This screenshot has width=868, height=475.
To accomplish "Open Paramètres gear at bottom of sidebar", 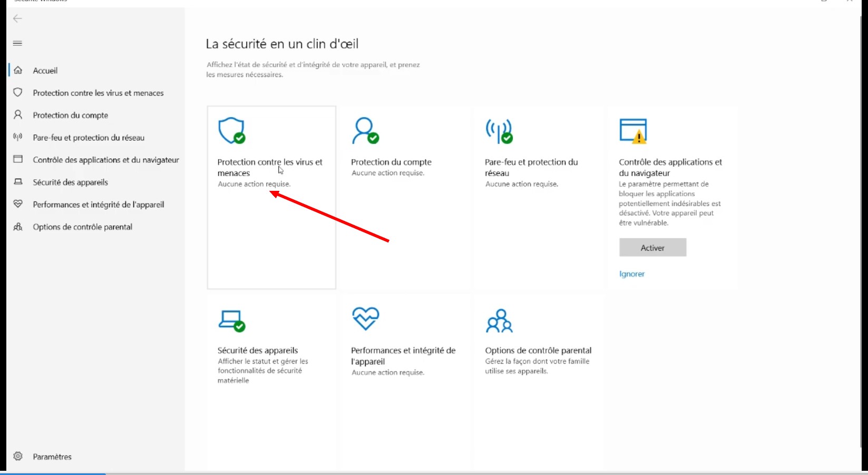I will (x=18, y=457).
